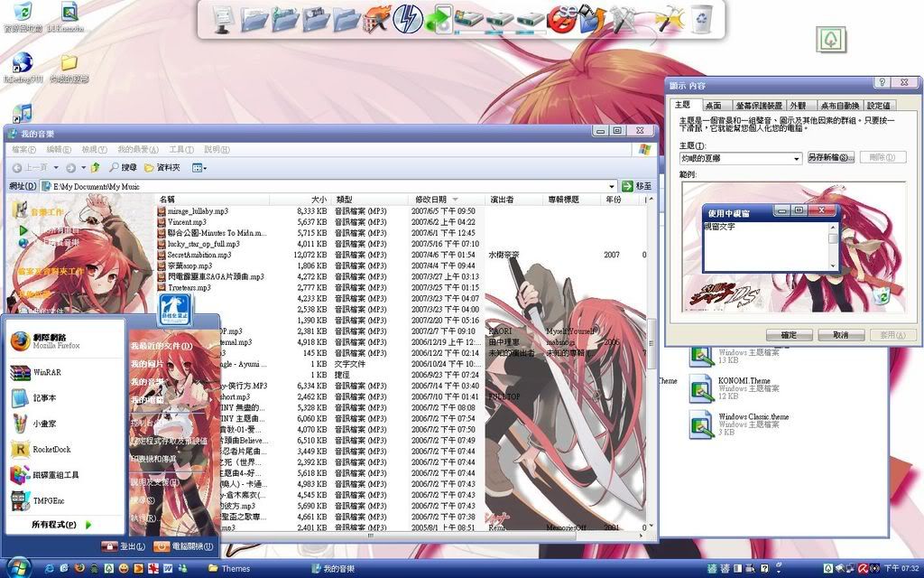Open the 上一頁 back button in toolbar
Viewport: 924px width, 578px height.
[31, 168]
